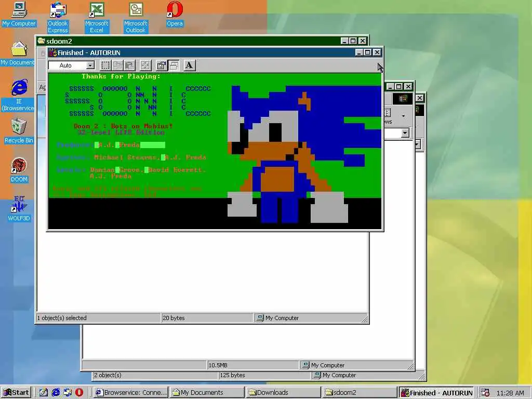
Task: Launch Internet Explorer from Quick Launch
Action: click(x=56, y=393)
